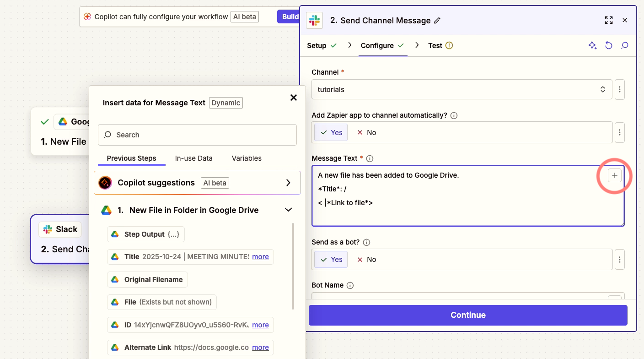This screenshot has width=644, height=359.
Task: Click info icon next to Message Text
Action: (370, 158)
